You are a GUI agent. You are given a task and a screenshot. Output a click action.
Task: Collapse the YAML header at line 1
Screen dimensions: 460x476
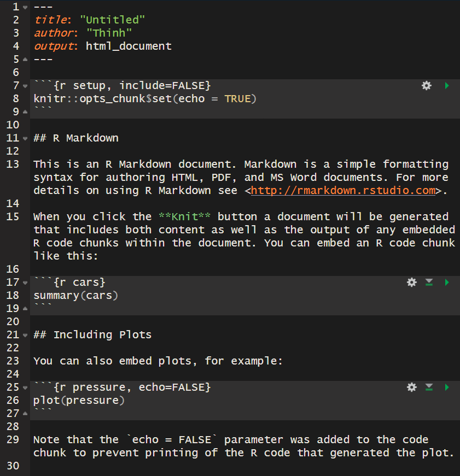(25, 7)
